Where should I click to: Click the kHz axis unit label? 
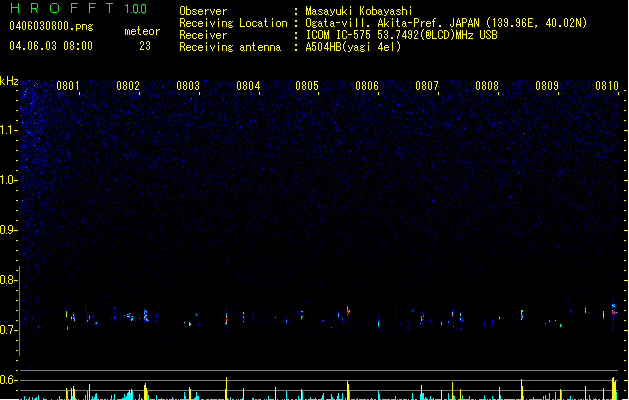coord(9,81)
